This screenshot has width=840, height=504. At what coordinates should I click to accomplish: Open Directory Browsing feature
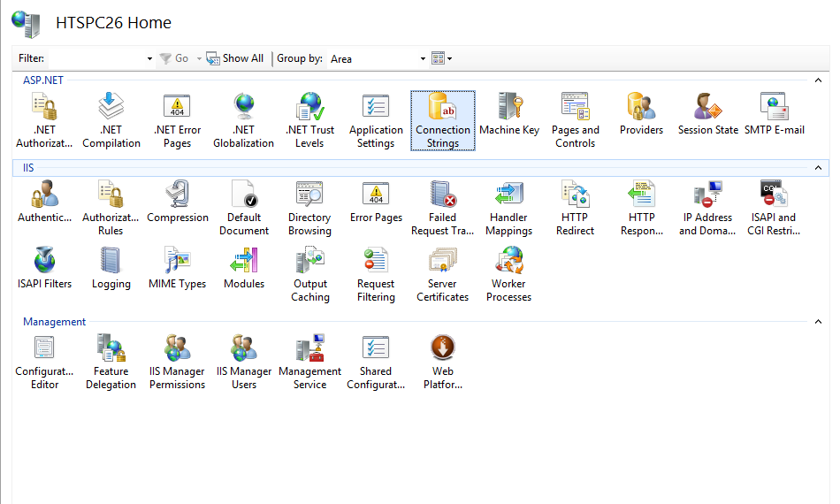tap(309, 208)
